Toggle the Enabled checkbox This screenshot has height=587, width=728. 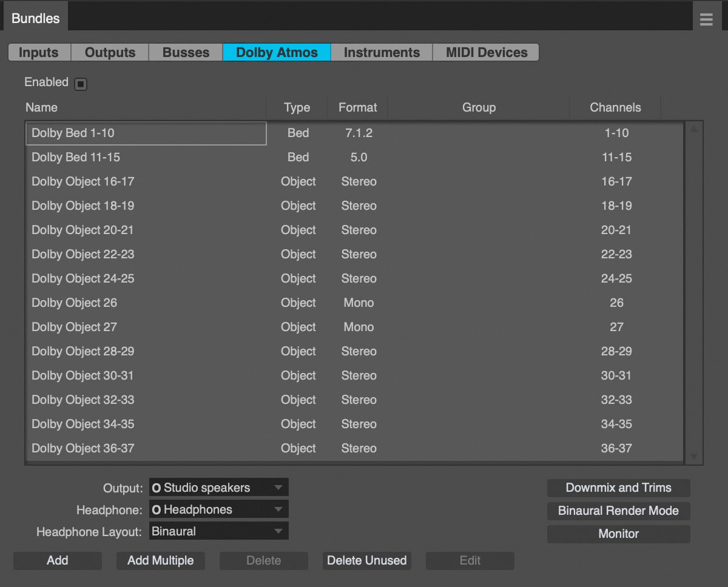coord(81,84)
